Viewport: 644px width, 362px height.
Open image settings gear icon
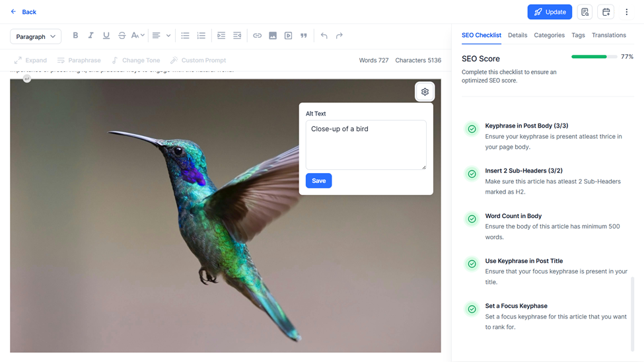(x=425, y=92)
